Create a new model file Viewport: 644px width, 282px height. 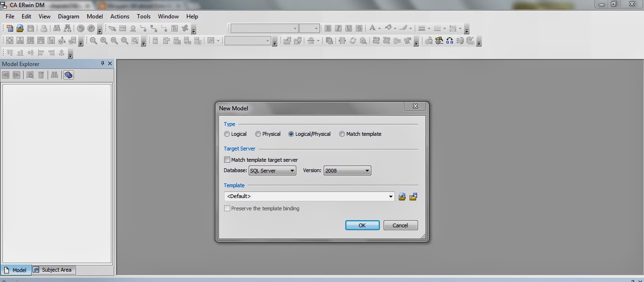[x=10, y=28]
